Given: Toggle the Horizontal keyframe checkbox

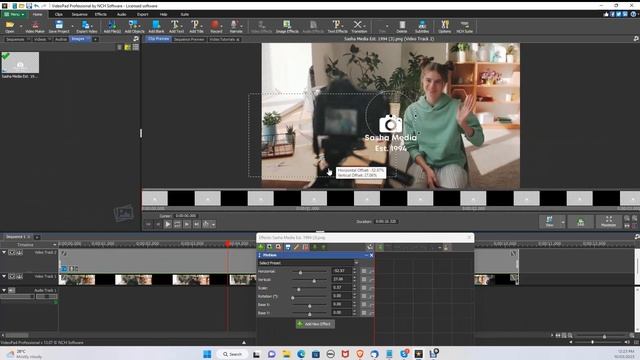Looking at the screenshot, I should 364,271.
